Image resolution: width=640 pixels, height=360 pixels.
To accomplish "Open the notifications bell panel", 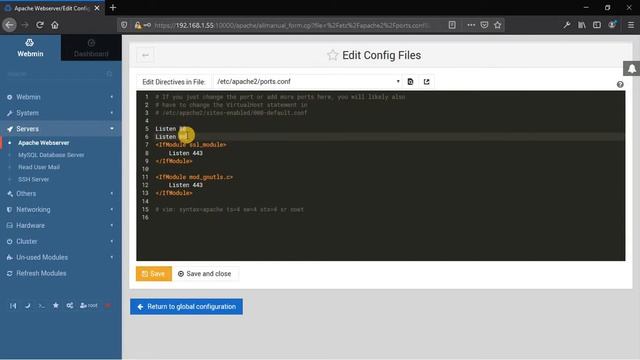I will point(631,69).
